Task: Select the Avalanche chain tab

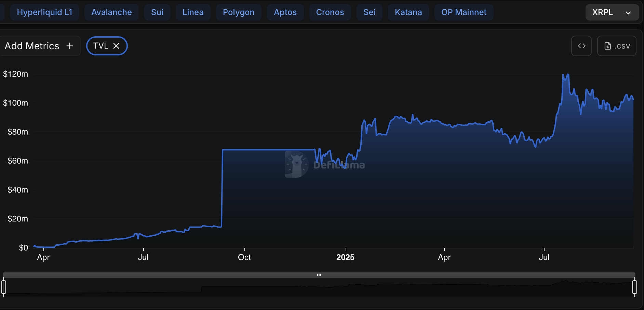Action: (x=111, y=12)
